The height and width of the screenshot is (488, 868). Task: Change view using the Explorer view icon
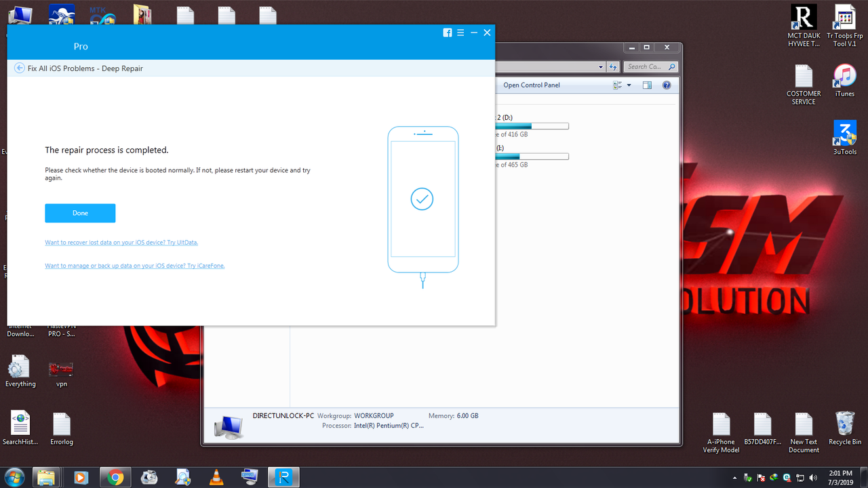[618, 85]
